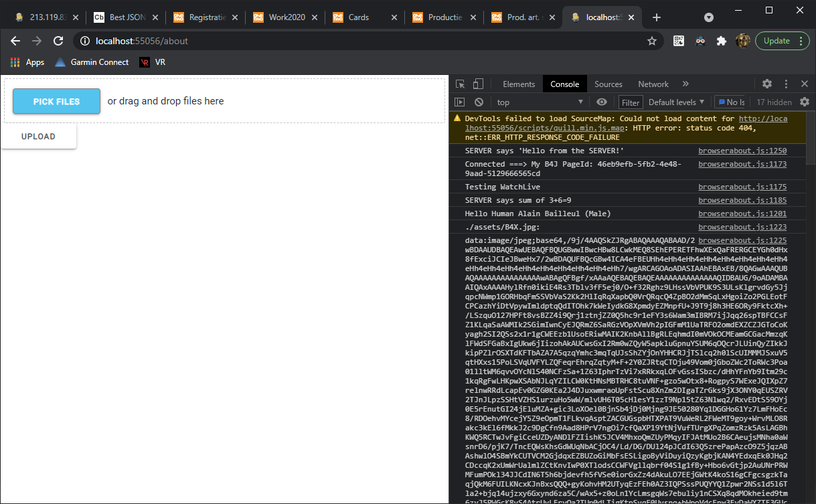
Task: Bookmark this page with the star icon
Action: point(652,41)
